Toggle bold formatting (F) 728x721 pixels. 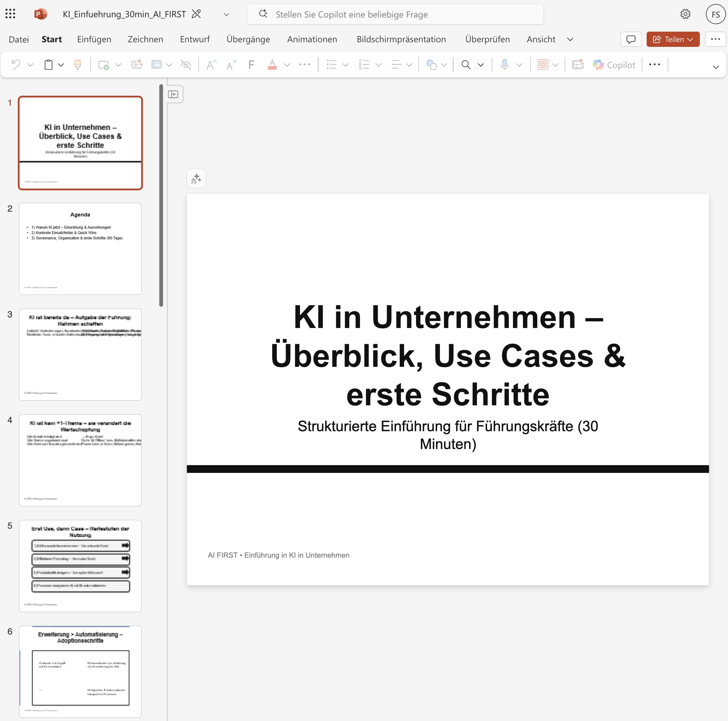tap(251, 65)
